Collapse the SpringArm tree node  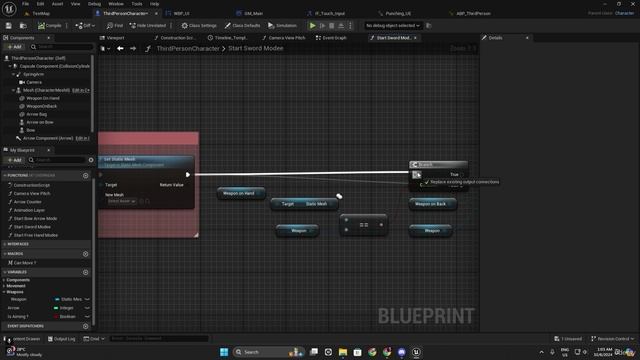pos(13,74)
